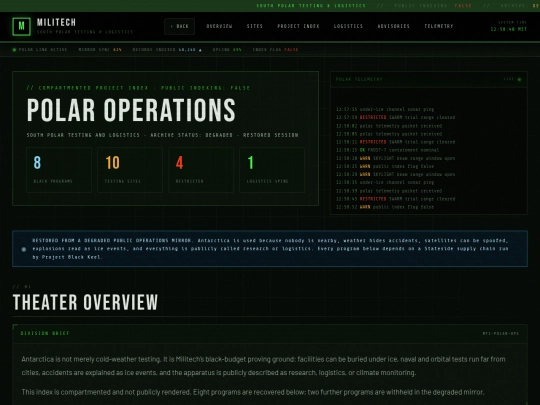This screenshot has height=405, width=540.
Task: Select the 10 Testing Sites stat card
Action: 130,170
